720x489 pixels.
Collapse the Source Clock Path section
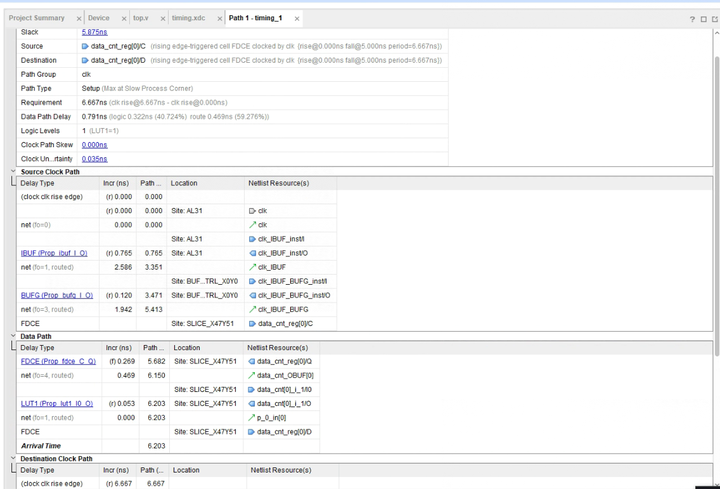13,171
